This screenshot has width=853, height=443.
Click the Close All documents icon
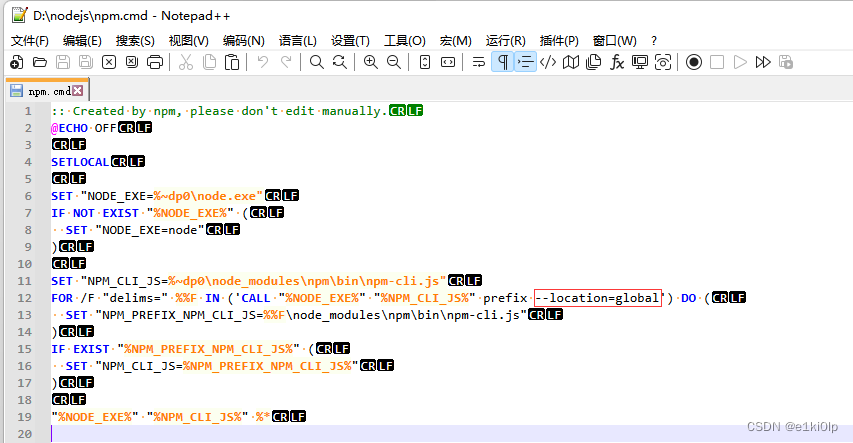click(132, 63)
